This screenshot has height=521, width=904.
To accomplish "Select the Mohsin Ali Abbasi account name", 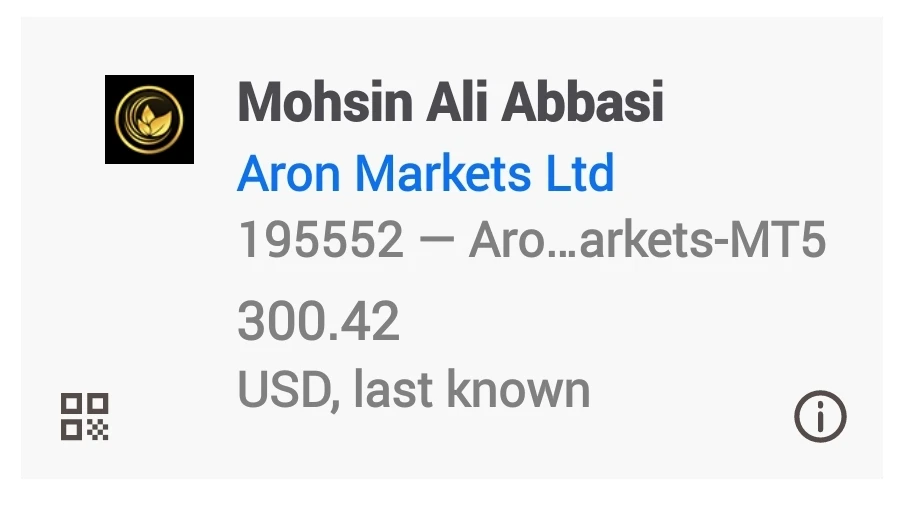I will click(x=450, y=102).
